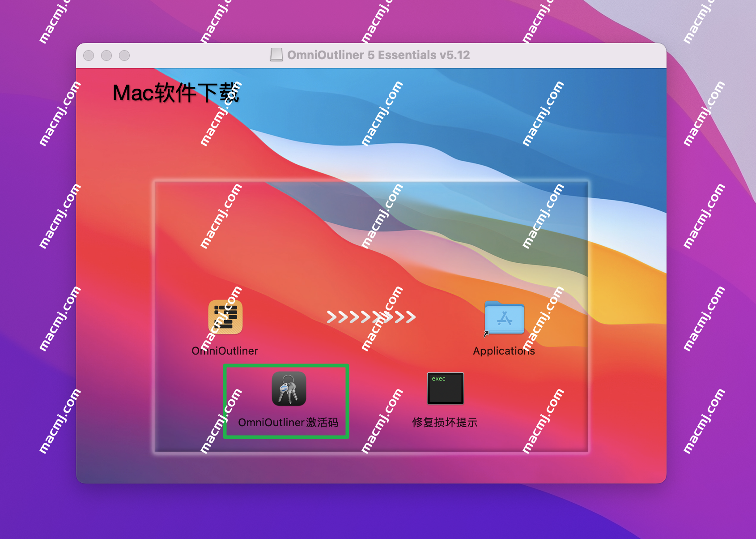The height and width of the screenshot is (539, 756).
Task: Open the Applications folder shortcut
Action: click(504, 317)
